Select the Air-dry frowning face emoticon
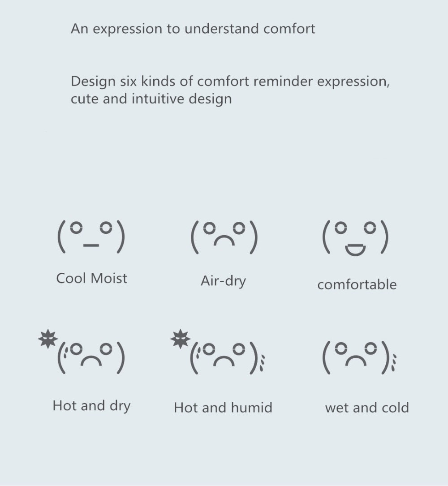 pyautogui.click(x=224, y=237)
